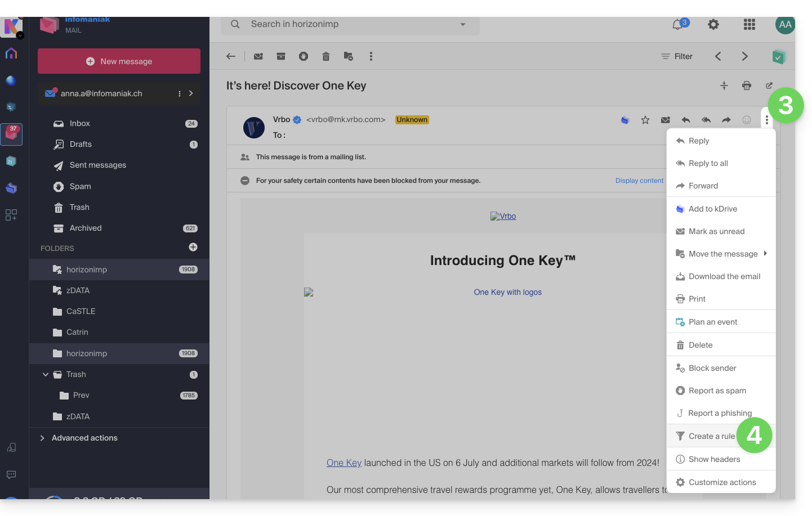This screenshot has width=812, height=516.
Task: Open the apps grid launcher
Action: (749, 25)
